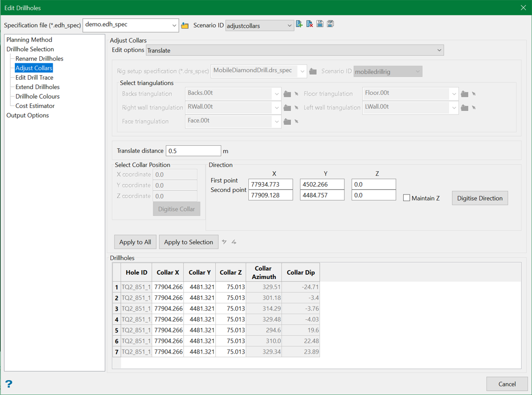Click the delete scenario icon

[x=310, y=24]
